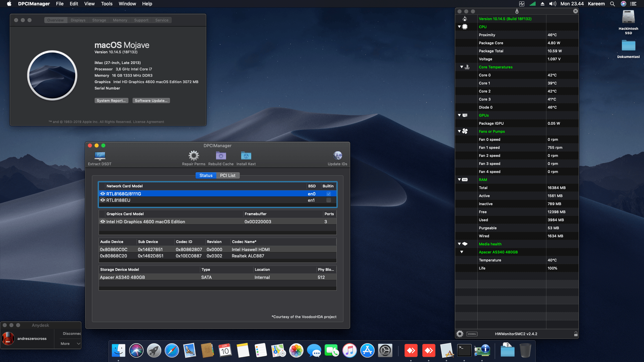Viewport: 644px width, 362px height.
Task: Collapse the RAM section in HWMonitorSMC2
Action: (459, 179)
